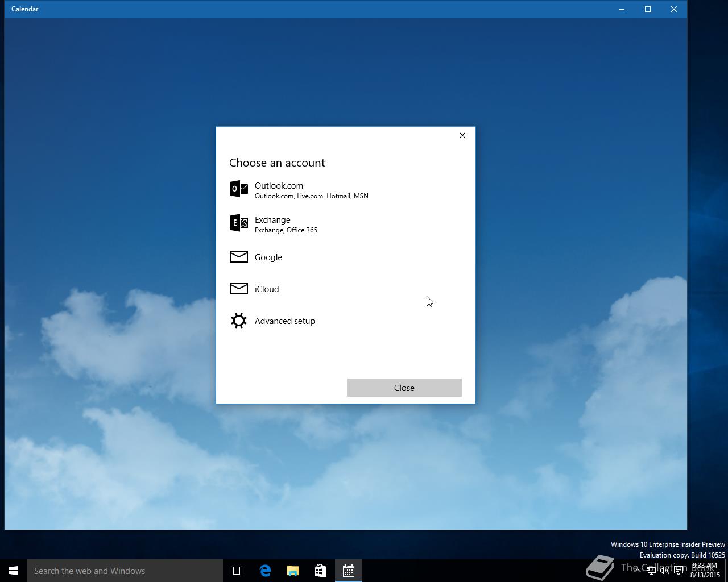Click the iCloud account label
The width and height of the screenshot is (728, 582).
267,289
